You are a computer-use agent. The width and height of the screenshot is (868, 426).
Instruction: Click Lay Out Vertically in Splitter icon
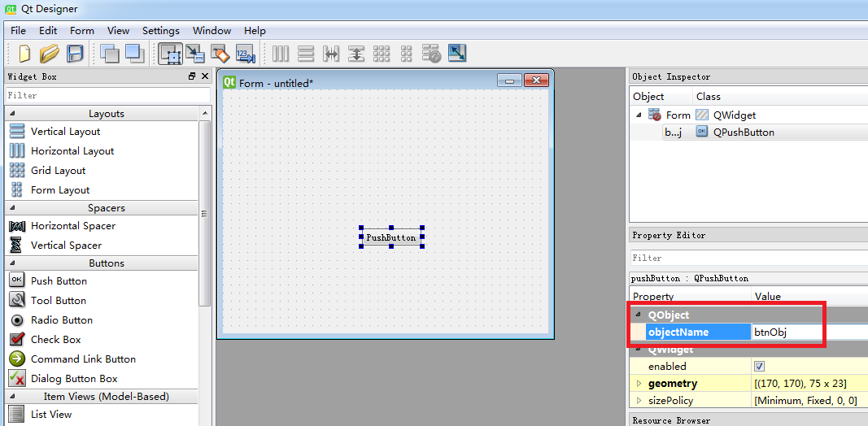coord(356,54)
